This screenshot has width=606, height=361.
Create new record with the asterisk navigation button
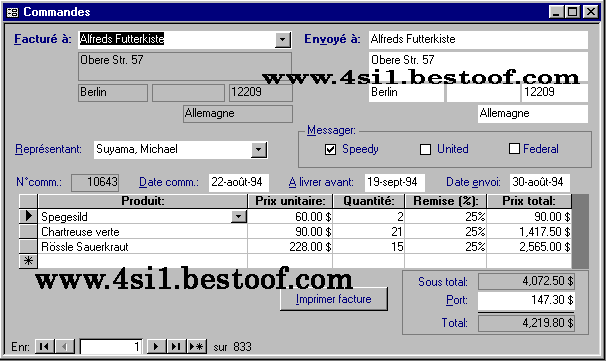pyautogui.click(x=197, y=346)
